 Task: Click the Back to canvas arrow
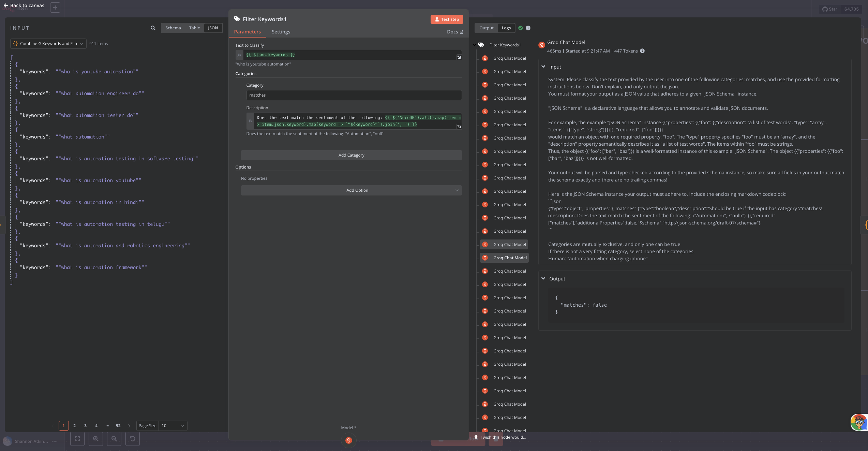tap(6, 5)
